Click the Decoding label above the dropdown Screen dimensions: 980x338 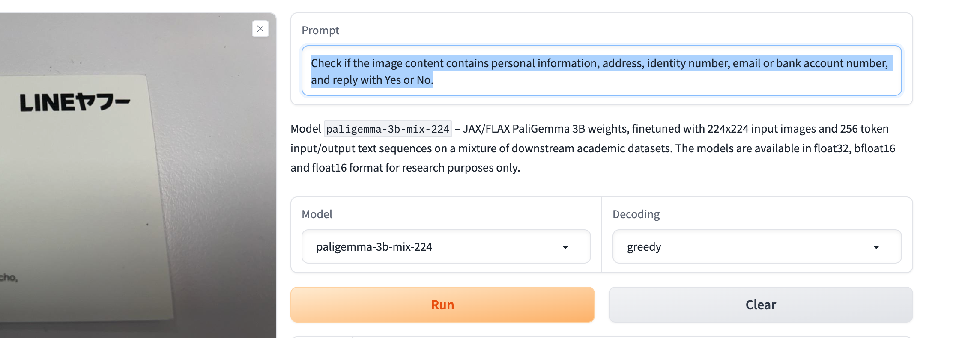[636, 214]
